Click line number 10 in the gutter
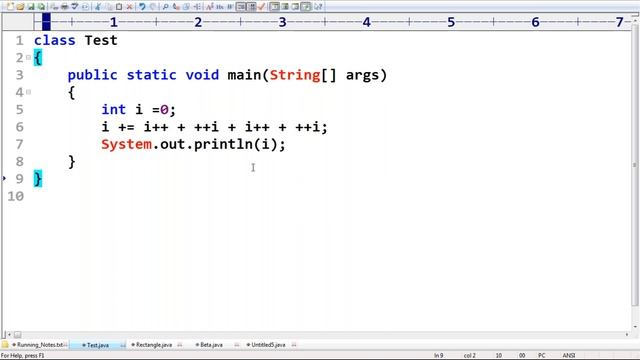The image size is (640, 360). tap(16, 196)
